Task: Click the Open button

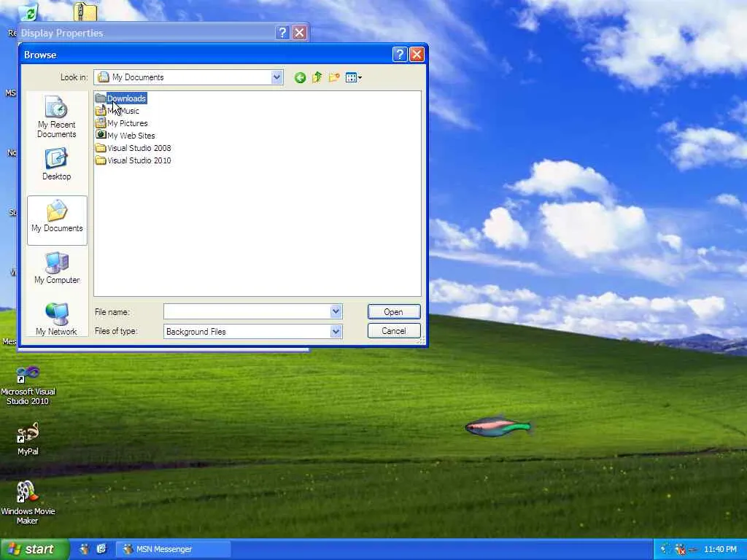Action: tap(394, 311)
